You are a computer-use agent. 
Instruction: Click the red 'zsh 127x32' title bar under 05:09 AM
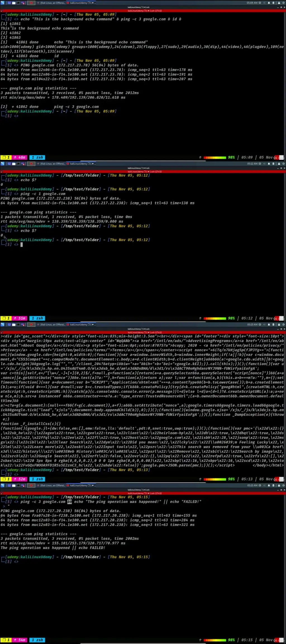143,11
